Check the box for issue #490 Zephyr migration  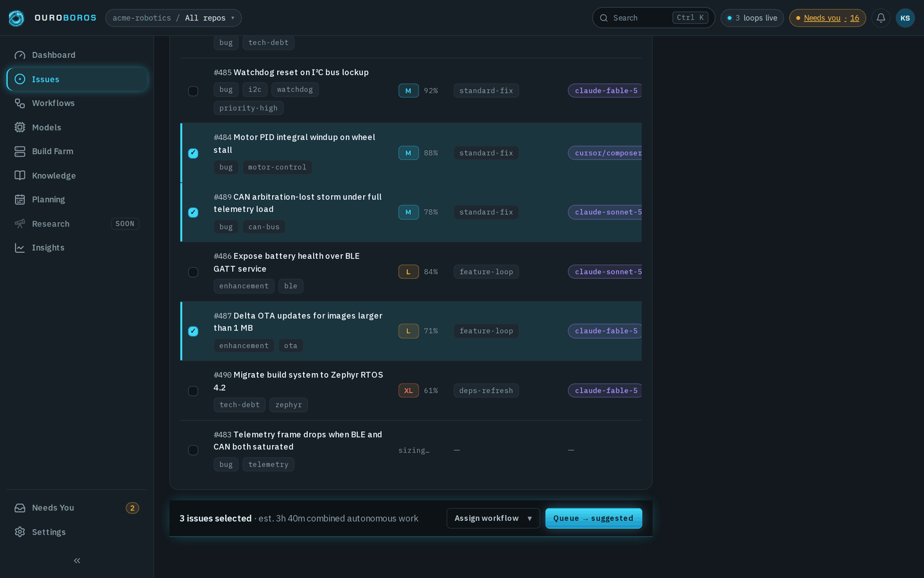193,391
